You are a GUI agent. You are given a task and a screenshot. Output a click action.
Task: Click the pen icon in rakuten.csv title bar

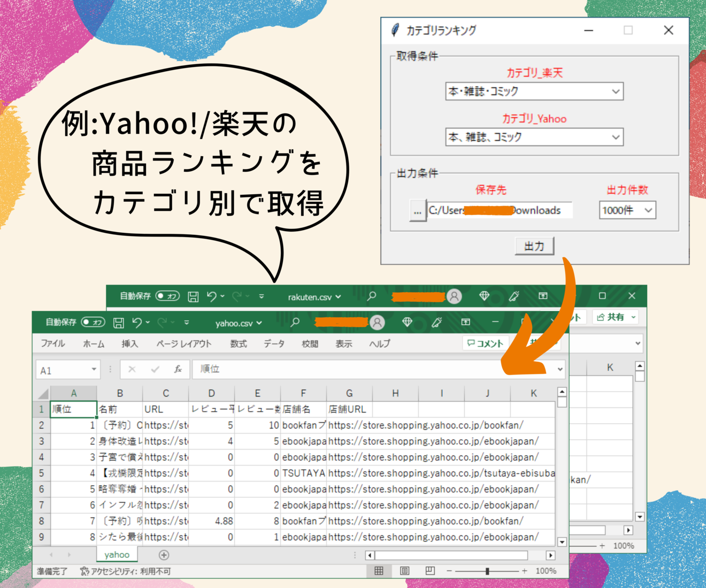514,296
